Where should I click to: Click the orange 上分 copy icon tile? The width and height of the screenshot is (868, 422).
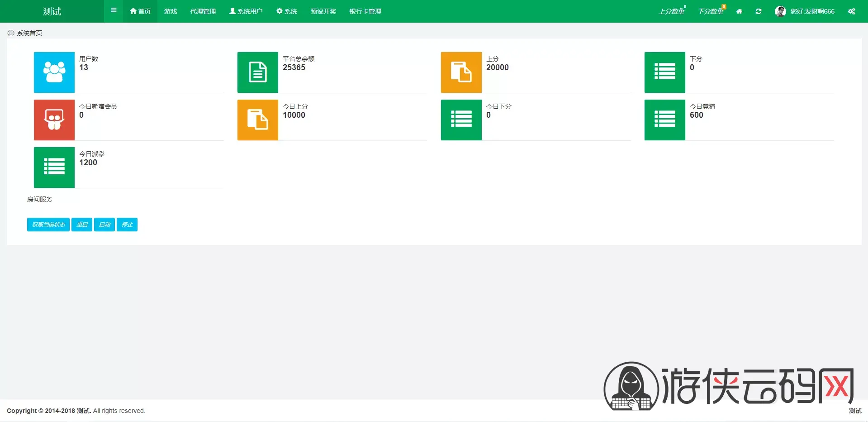point(461,72)
